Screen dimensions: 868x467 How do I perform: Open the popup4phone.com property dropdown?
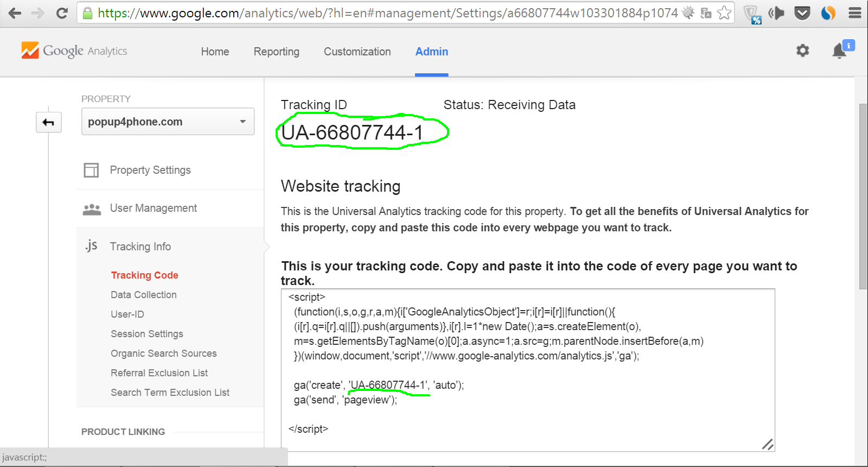[168, 122]
